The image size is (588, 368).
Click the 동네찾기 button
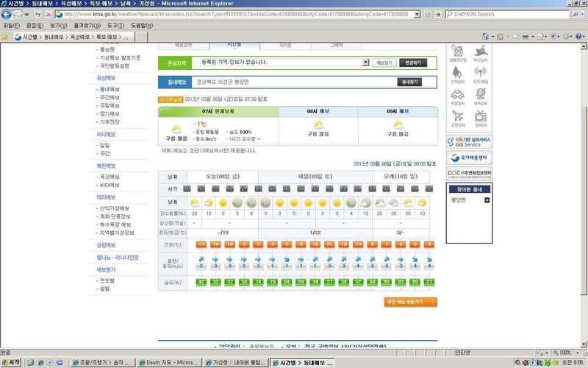pos(409,82)
